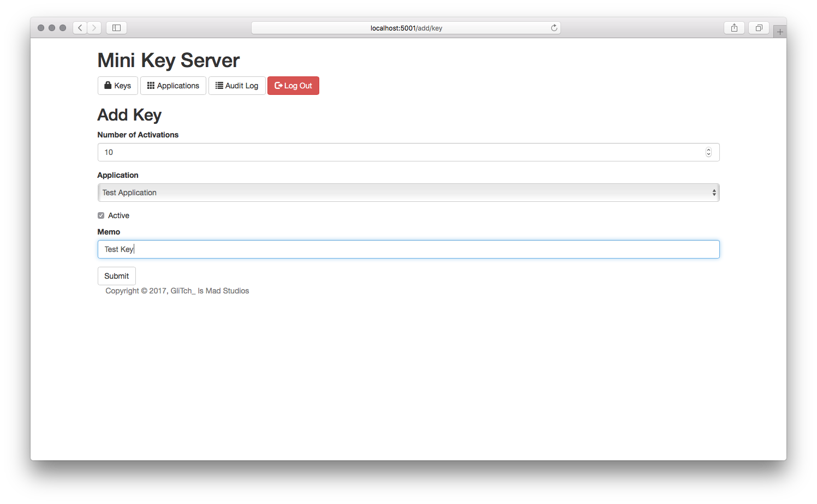Click the red Log Out button
The image size is (817, 504).
click(x=293, y=86)
